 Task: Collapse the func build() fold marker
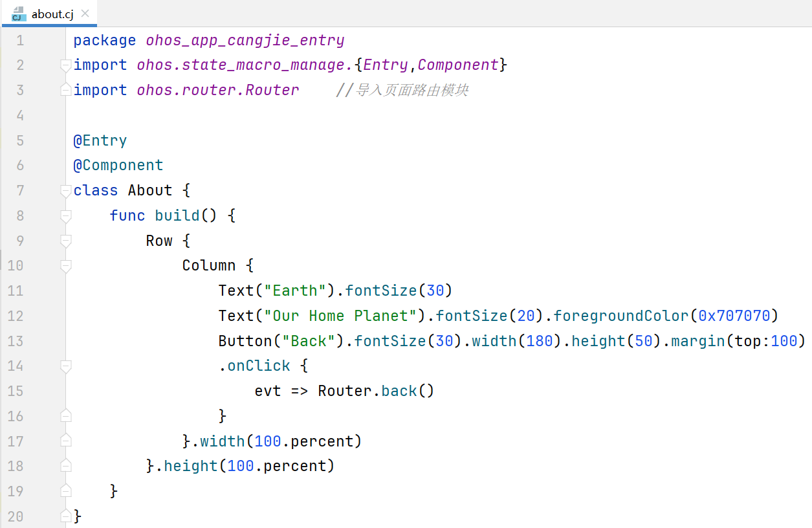pyautogui.click(x=65, y=215)
